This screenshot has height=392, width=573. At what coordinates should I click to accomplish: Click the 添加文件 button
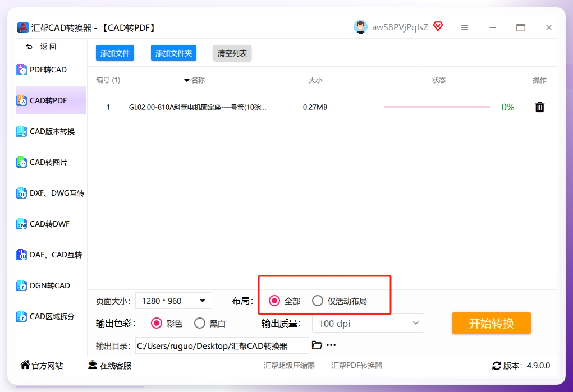(x=115, y=53)
